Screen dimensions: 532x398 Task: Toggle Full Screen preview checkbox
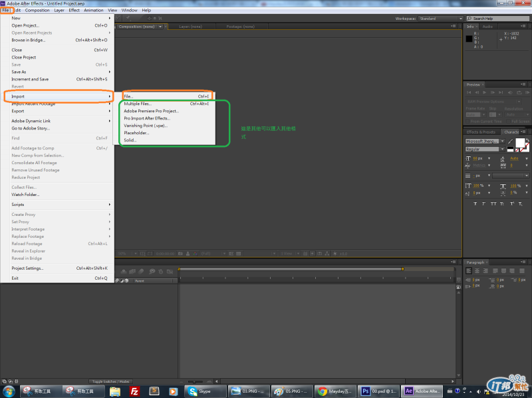pyautogui.click(x=508, y=122)
